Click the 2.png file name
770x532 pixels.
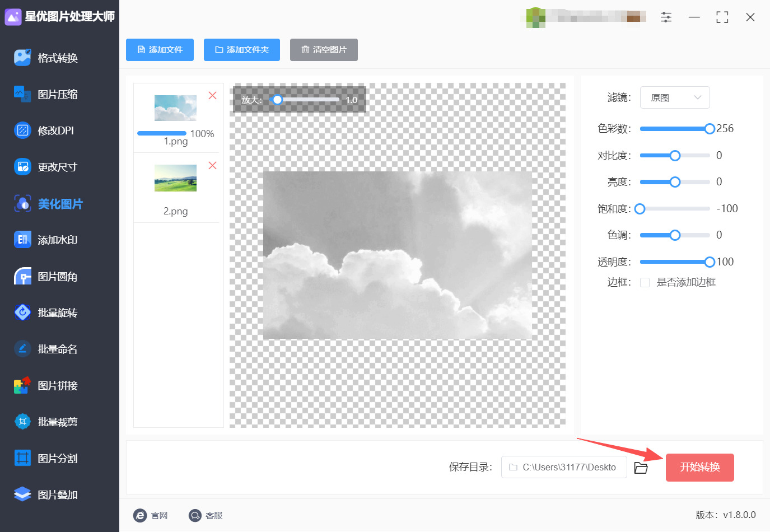[175, 211]
